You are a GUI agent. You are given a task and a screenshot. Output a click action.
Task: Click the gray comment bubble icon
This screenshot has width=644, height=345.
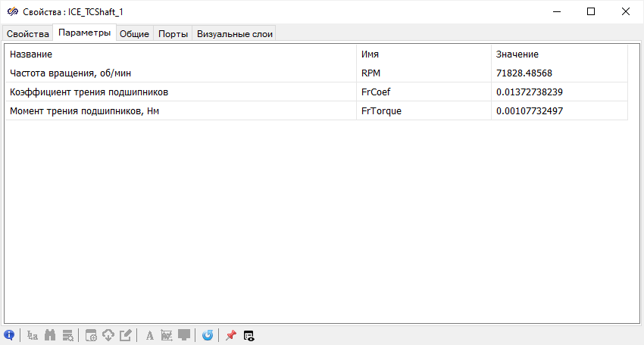184,335
